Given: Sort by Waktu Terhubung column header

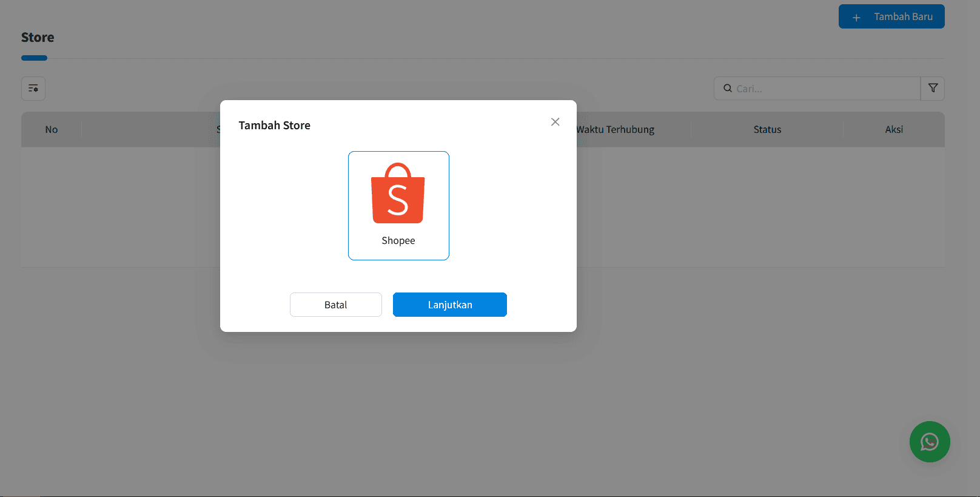Looking at the screenshot, I should [x=616, y=130].
